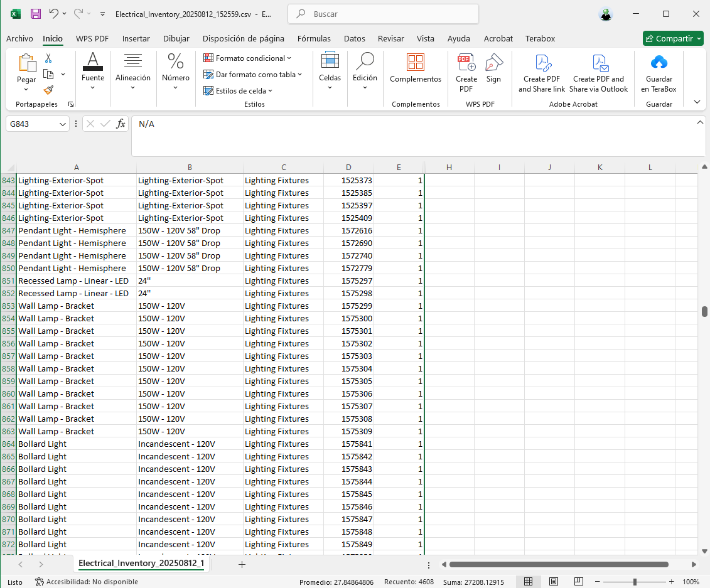Expand the formula bar chevron
Viewport: 710px width, 588px height.
701,121
